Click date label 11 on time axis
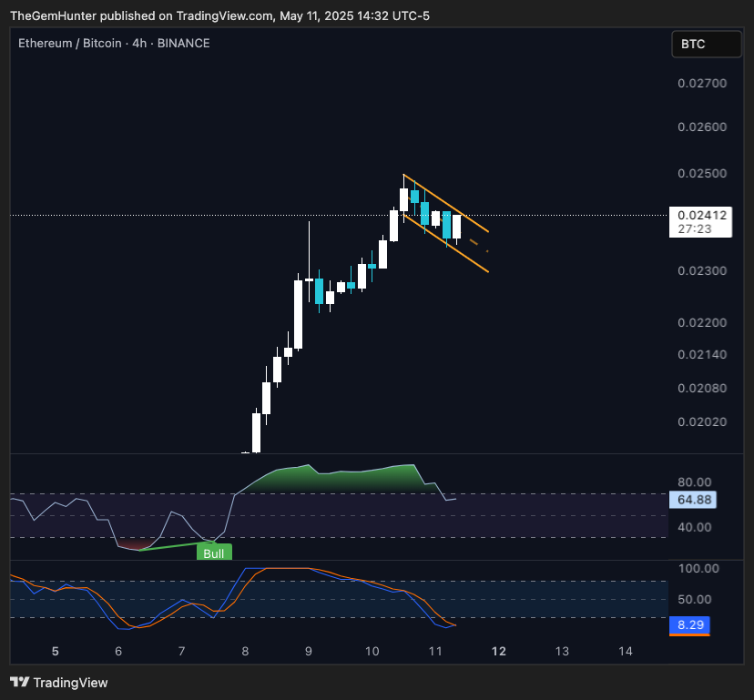 click(x=435, y=652)
